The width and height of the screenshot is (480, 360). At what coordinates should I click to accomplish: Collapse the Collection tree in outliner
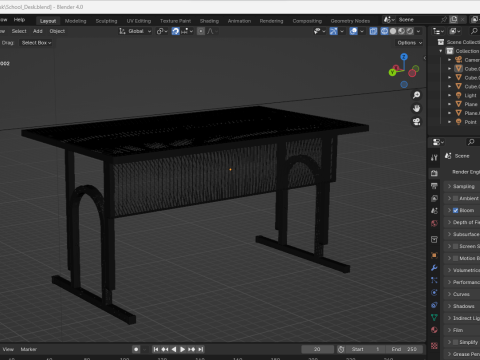[441, 51]
